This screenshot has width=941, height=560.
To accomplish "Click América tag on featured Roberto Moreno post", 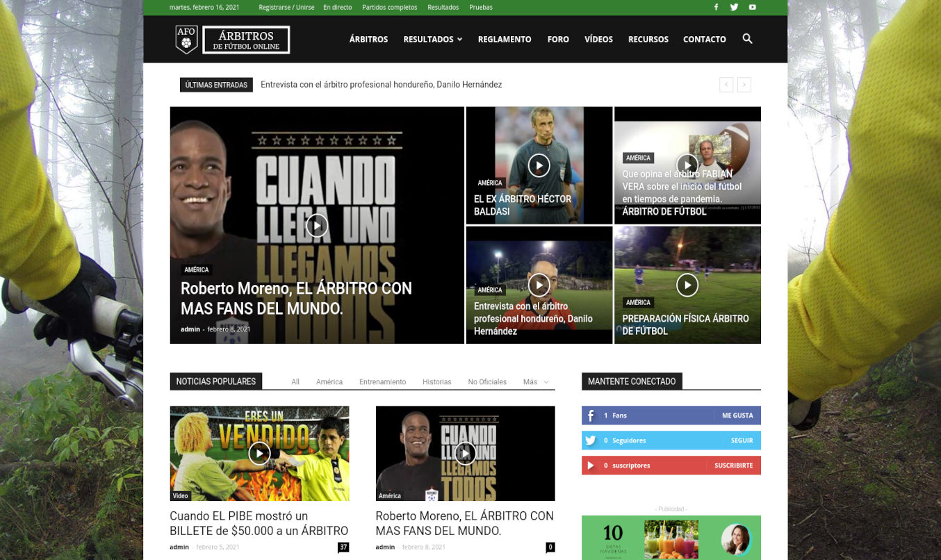I will point(197,270).
